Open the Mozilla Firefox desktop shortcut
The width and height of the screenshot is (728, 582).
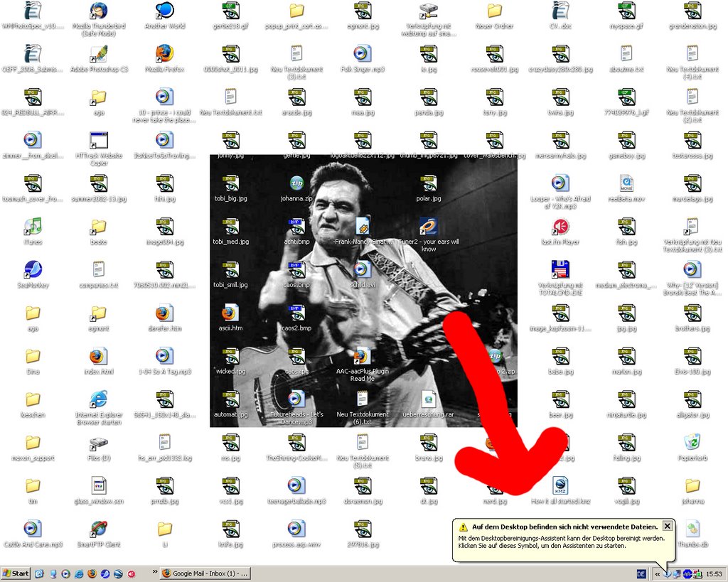tap(164, 54)
